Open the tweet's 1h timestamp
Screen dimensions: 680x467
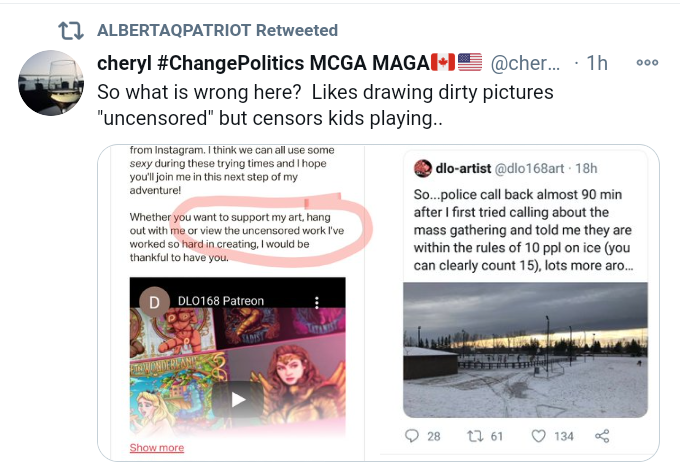[x=596, y=62]
